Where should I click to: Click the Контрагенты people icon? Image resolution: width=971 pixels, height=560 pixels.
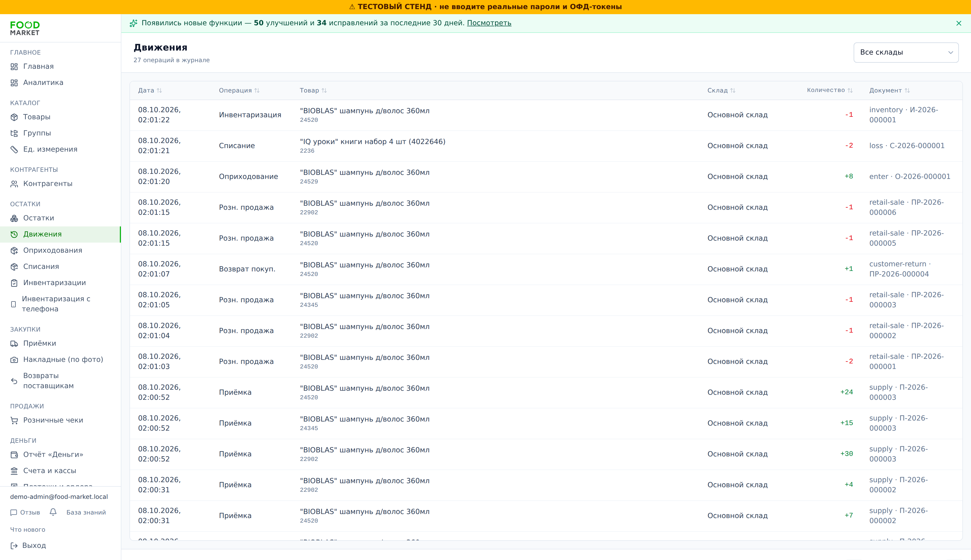(x=14, y=184)
